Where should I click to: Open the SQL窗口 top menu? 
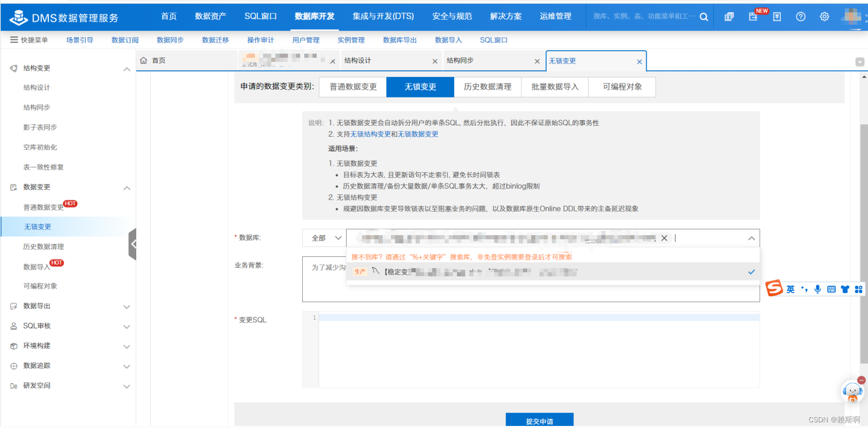click(260, 17)
